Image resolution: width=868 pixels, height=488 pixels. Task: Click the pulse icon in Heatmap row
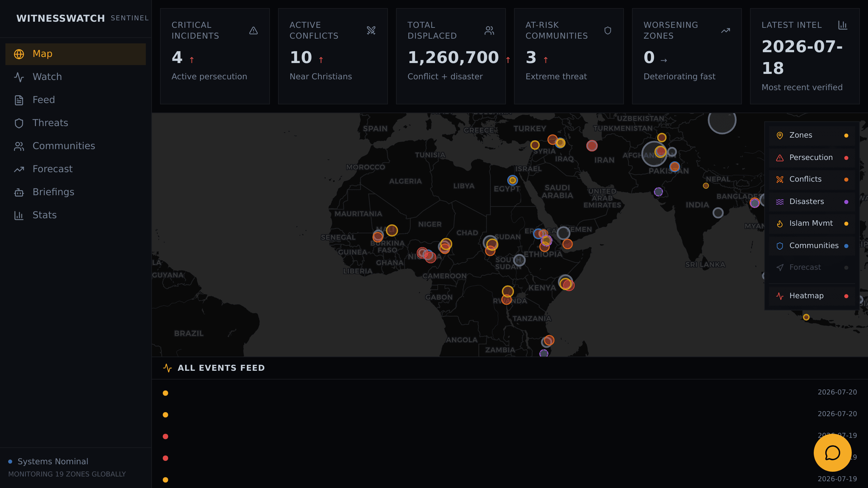pos(780,296)
